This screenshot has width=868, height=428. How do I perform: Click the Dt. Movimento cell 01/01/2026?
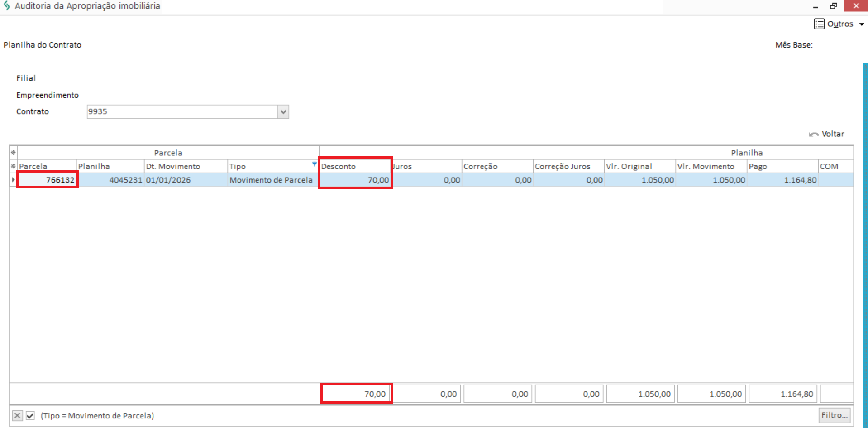click(x=185, y=180)
